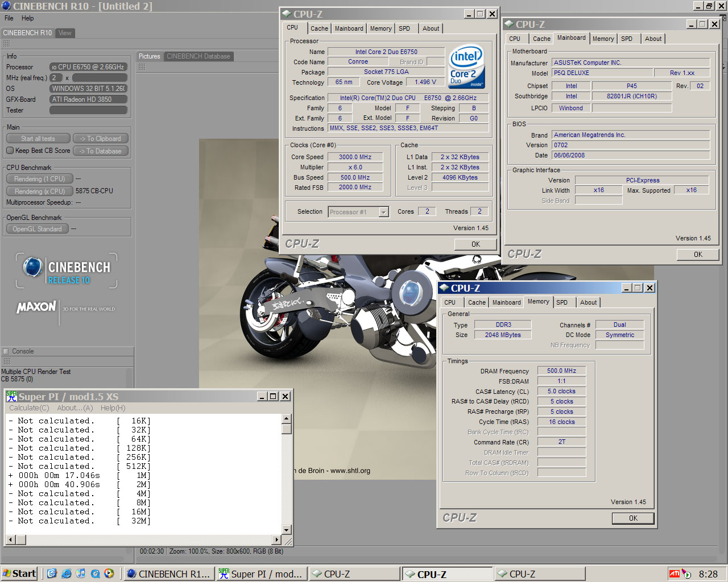Toggle the Console panel checkbox
The height and width of the screenshot is (582, 728).
tap(6, 351)
